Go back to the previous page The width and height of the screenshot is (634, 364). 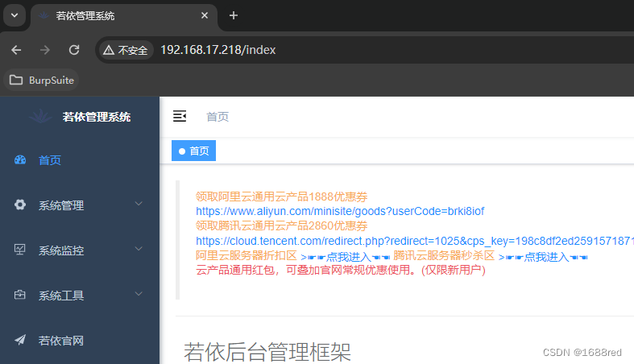(x=16, y=50)
